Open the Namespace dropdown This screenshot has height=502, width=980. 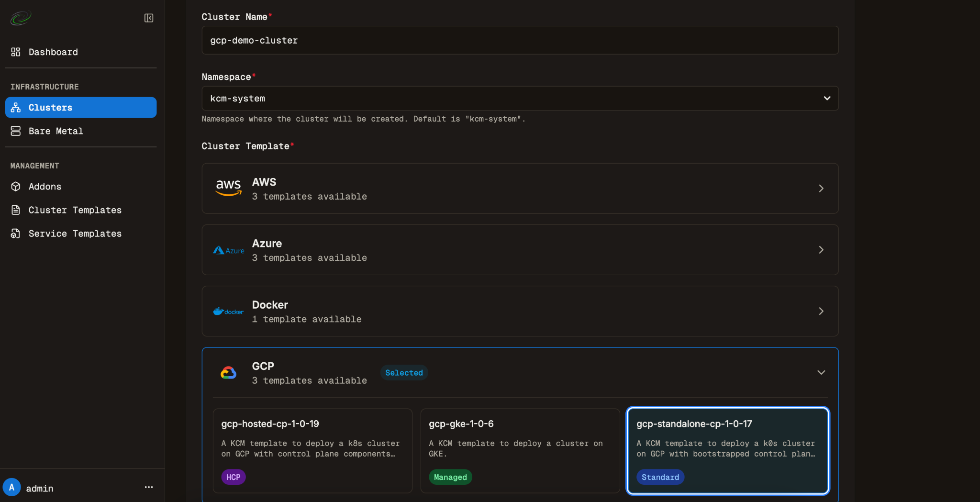(520, 99)
